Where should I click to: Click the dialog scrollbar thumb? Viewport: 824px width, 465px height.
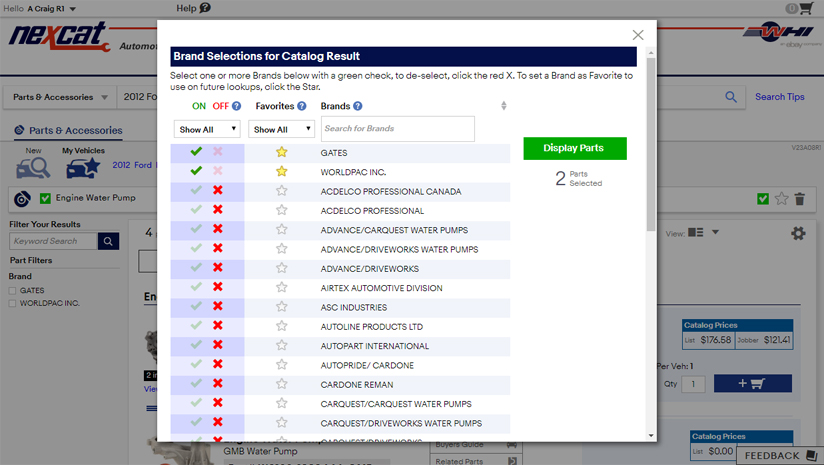651,144
